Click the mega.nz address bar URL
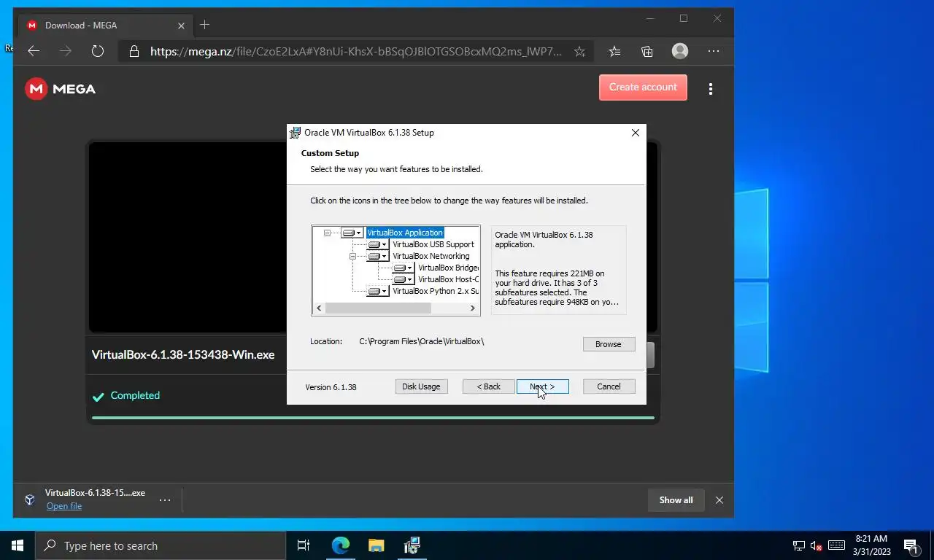934x560 pixels. [x=356, y=52]
